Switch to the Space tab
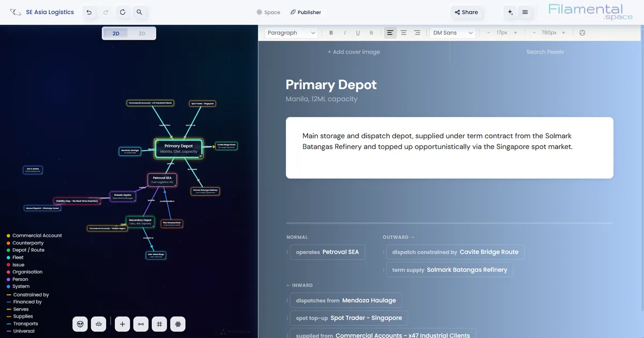Viewport: 644px width, 338px height. [268, 12]
